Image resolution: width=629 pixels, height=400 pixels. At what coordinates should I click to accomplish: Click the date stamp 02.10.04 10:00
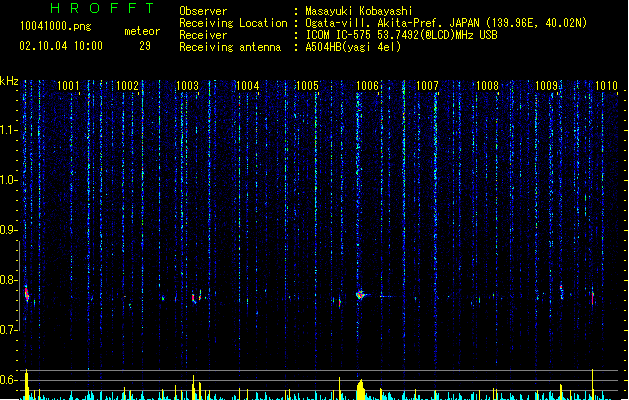point(61,46)
